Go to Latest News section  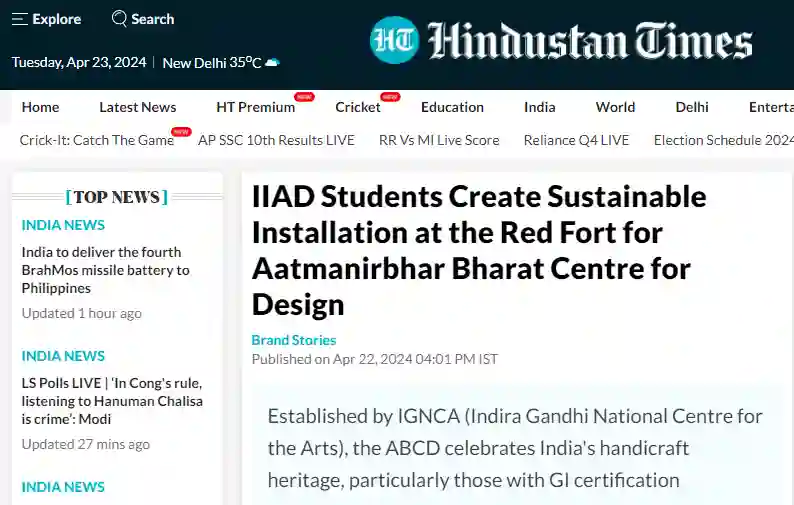pos(138,107)
